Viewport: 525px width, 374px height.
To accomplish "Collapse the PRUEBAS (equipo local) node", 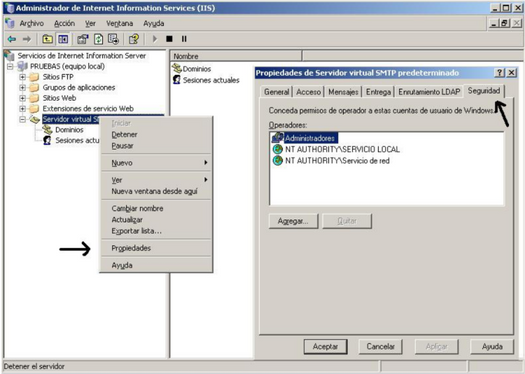I will (x=10, y=67).
